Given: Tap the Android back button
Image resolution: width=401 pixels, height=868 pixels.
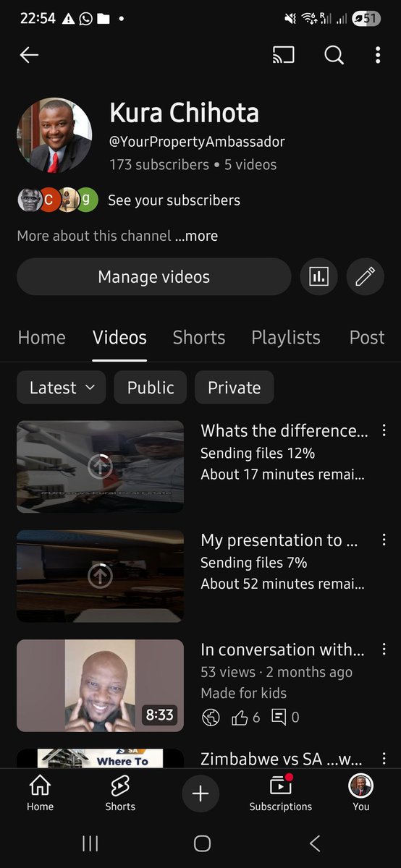Looking at the screenshot, I should coord(314,843).
